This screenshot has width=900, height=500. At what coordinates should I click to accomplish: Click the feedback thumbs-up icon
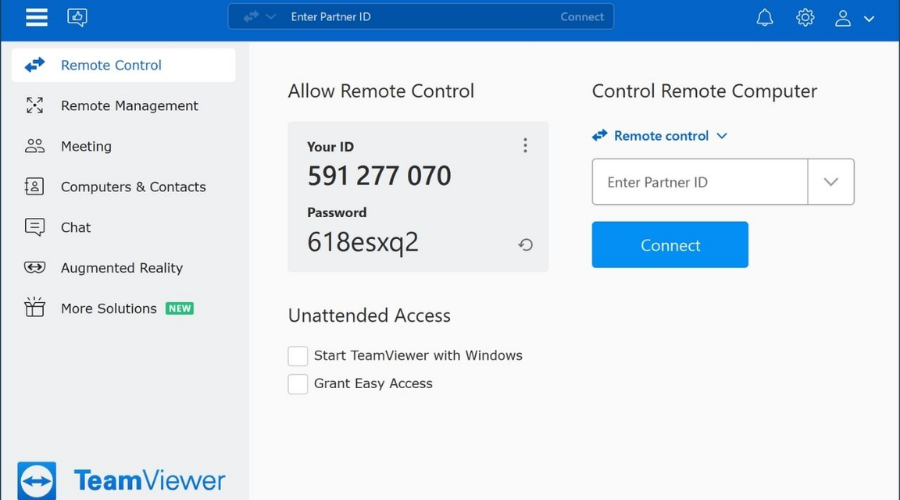(77, 17)
